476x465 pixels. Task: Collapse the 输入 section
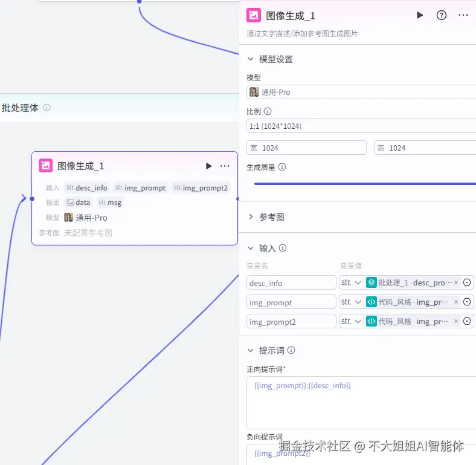click(251, 248)
